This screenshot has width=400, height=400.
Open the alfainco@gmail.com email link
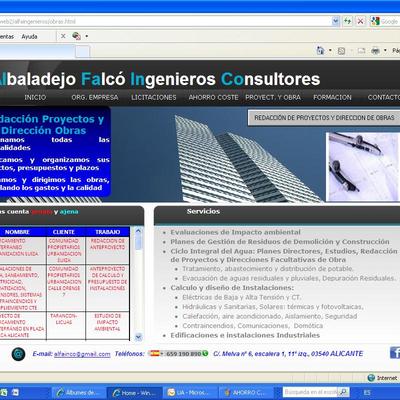[82, 354]
